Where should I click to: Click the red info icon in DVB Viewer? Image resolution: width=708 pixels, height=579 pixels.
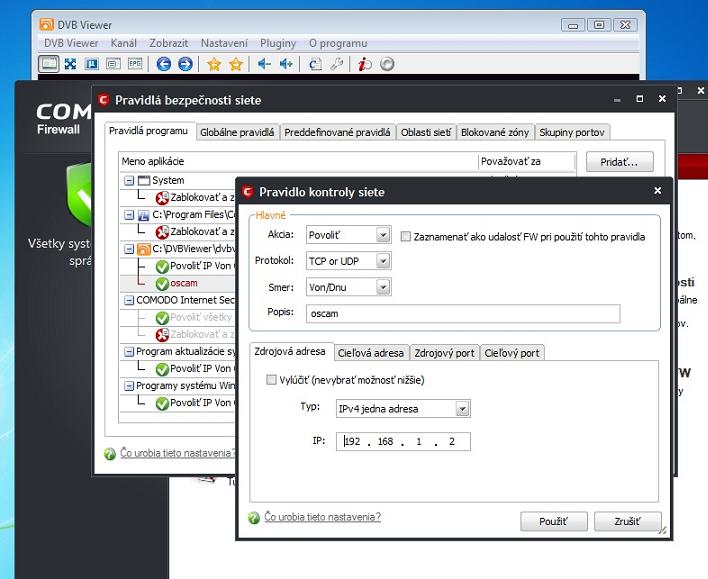(364, 64)
